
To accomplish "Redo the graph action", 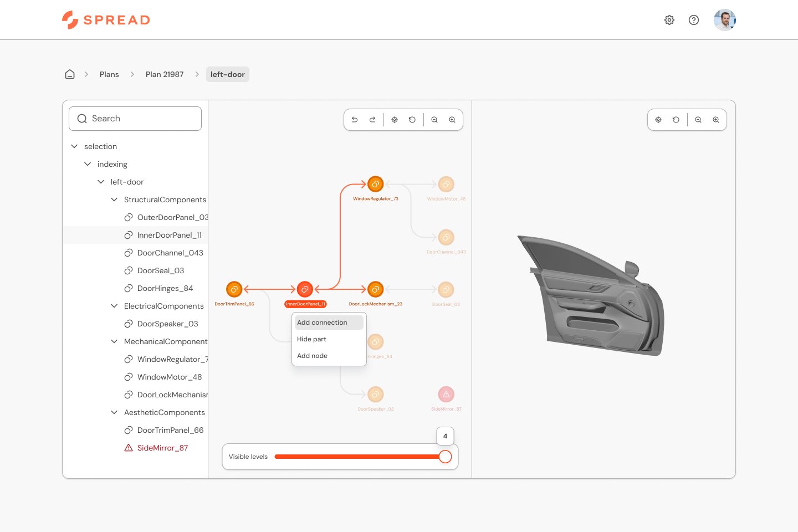I will (x=372, y=120).
